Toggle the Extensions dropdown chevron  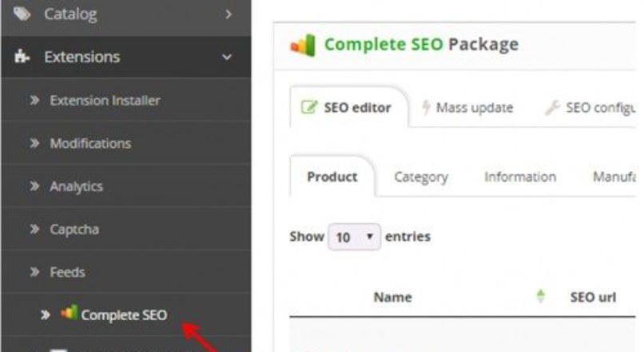(x=227, y=57)
